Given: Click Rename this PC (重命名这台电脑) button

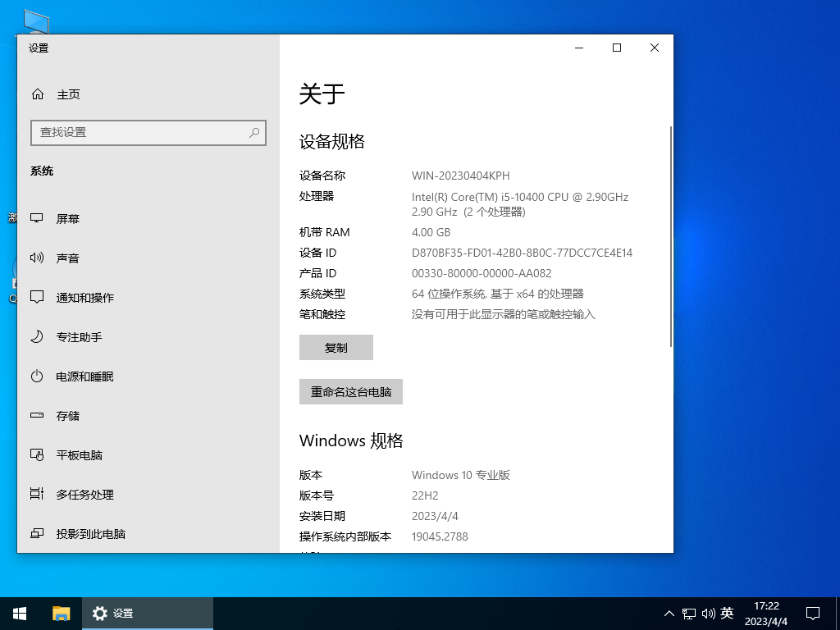Looking at the screenshot, I should (351, 392).
